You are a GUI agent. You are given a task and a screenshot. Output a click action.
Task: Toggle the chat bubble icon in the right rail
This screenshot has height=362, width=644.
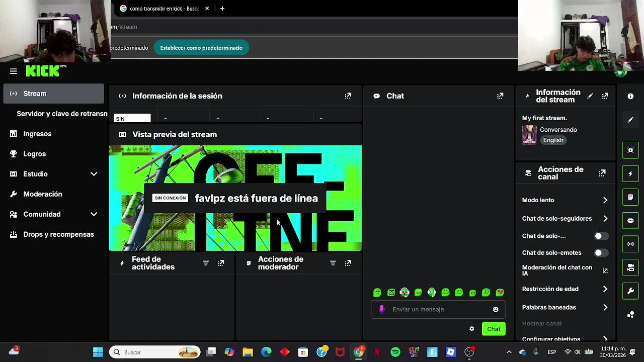(630, 221)
